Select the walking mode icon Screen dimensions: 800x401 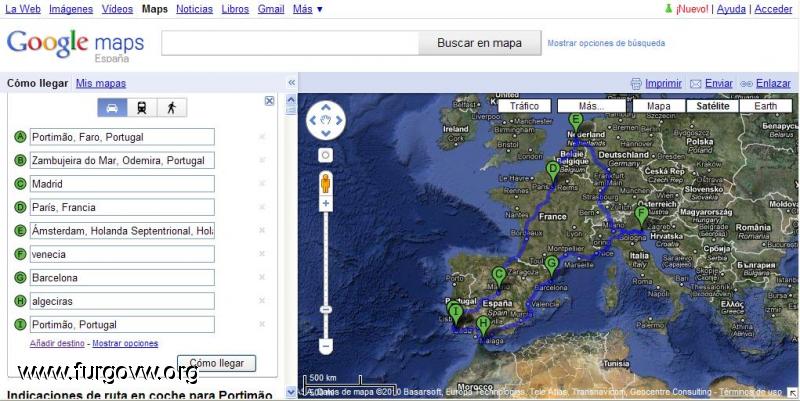pos(172,108)
